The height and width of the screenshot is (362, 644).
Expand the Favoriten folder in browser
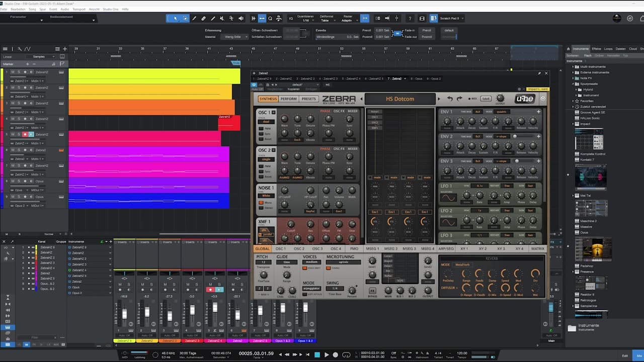pyautogui.click(x=573, y=101)
